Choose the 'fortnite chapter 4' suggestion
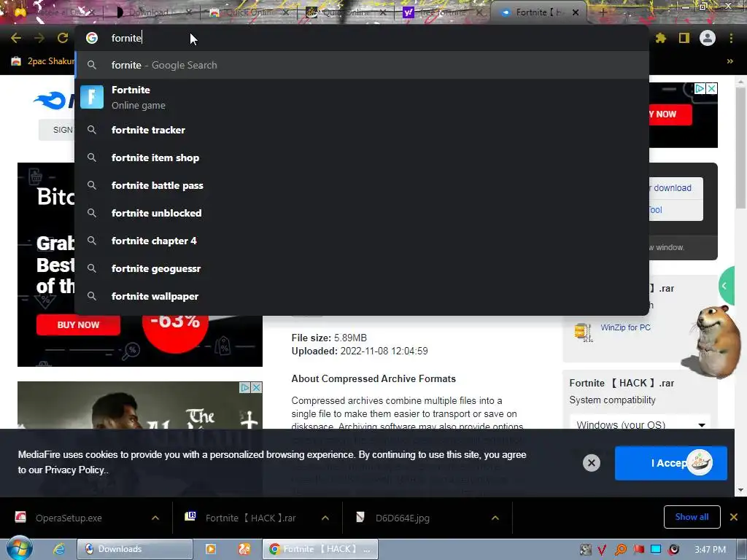Viewport: 747px width, 560px height. (362, 241)
